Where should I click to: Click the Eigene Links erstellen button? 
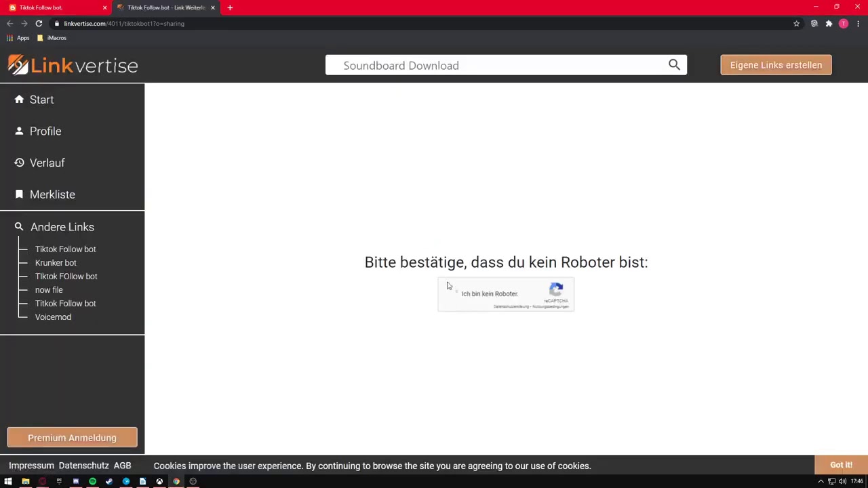click(x=776, y=65)
